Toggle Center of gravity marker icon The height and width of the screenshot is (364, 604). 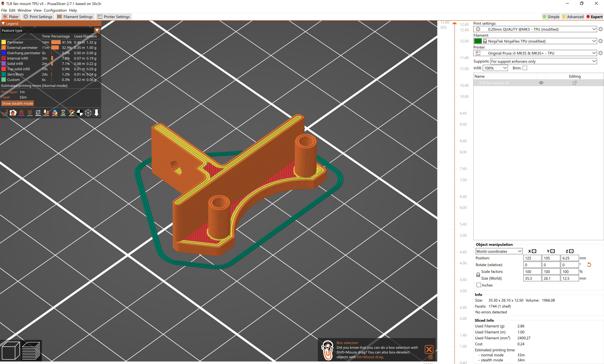[x=80, y=113]
